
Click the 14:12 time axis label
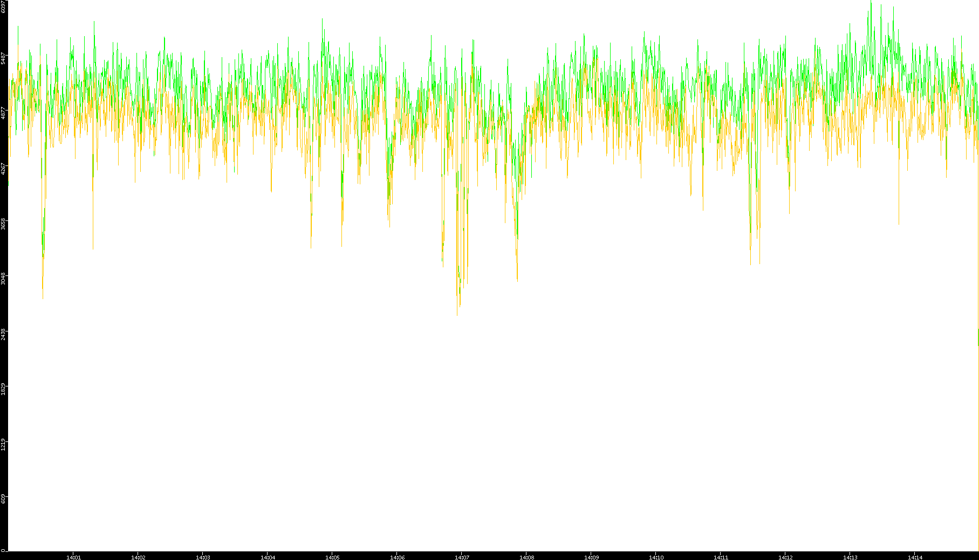[785, 557]
